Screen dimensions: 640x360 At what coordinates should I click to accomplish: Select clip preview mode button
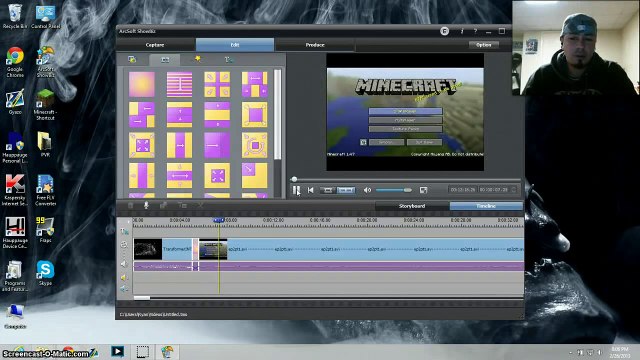tap(327, 190)
